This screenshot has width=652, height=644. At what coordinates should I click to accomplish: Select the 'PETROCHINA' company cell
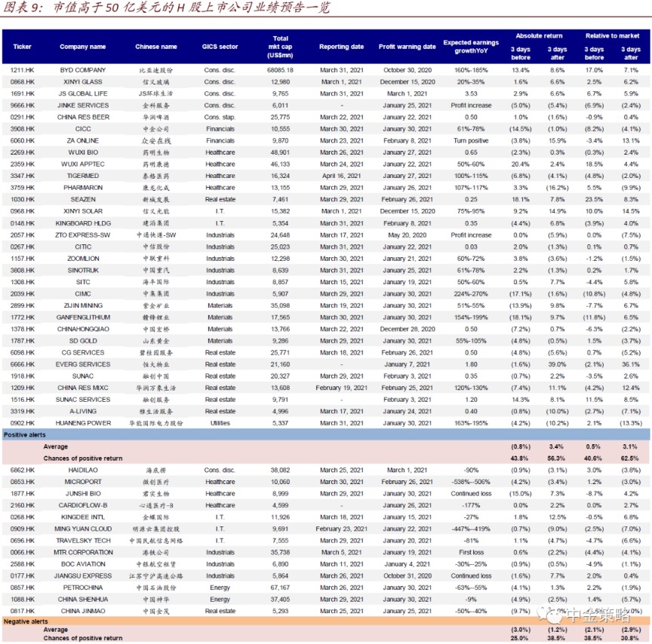(83, 588)
